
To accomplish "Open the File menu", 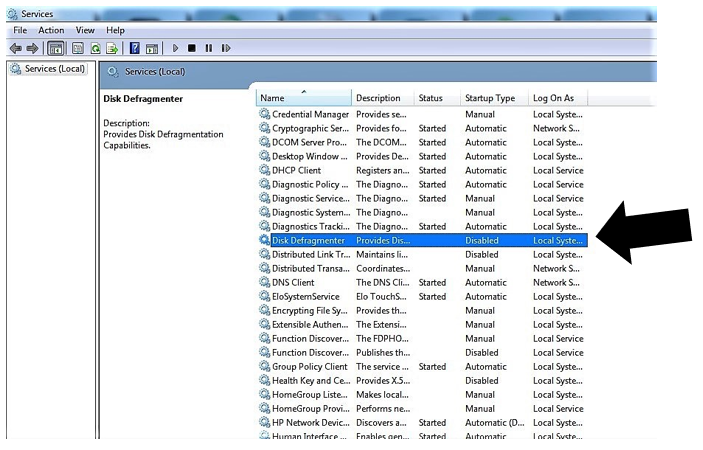I will [20, 31].
